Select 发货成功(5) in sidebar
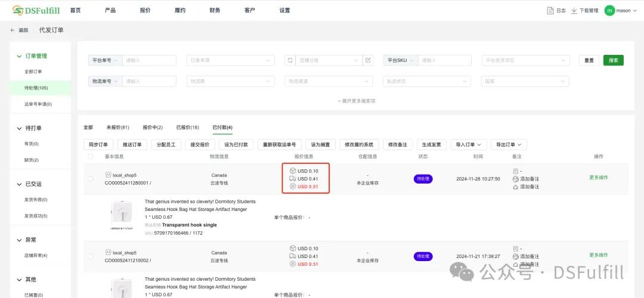644x298 pixels. pyautogui.click(x=36, y=216)
